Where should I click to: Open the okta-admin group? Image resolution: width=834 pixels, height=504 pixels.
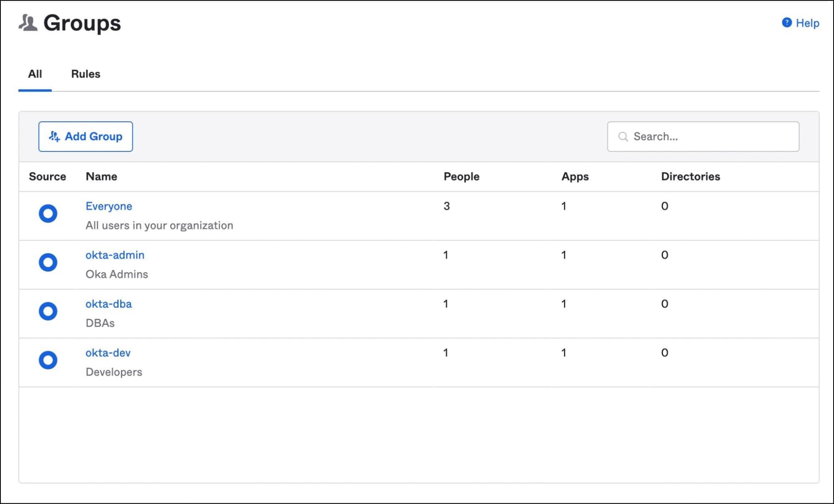tap(115, 255)
